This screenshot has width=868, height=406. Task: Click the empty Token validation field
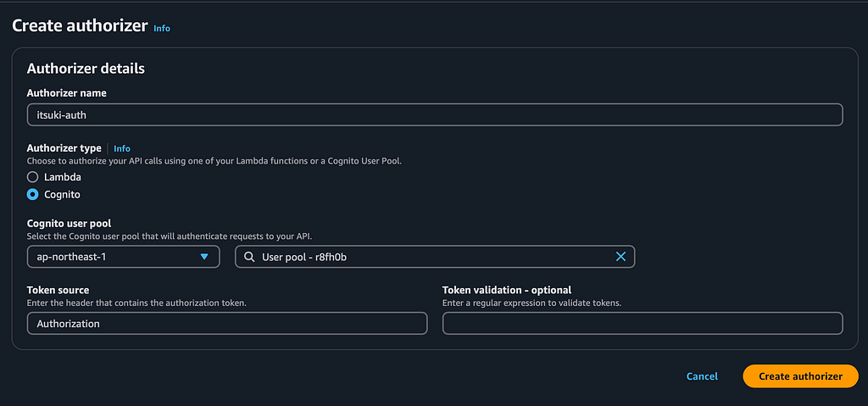(643, 324)
